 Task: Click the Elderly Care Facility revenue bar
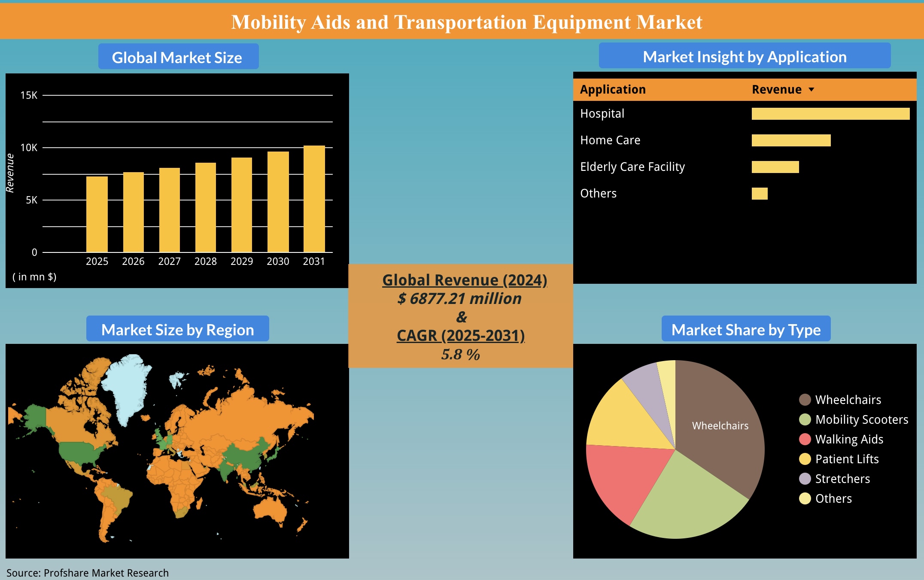(775, 167)
